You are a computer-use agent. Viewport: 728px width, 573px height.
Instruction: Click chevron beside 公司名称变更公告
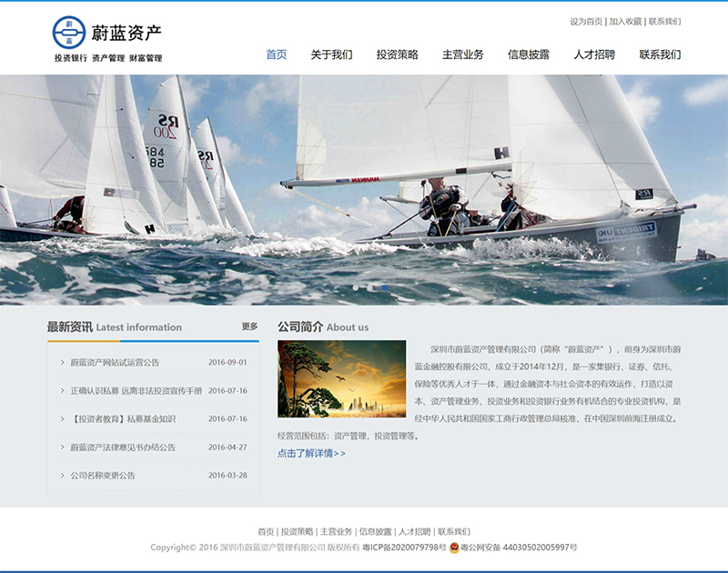(62, 476)
